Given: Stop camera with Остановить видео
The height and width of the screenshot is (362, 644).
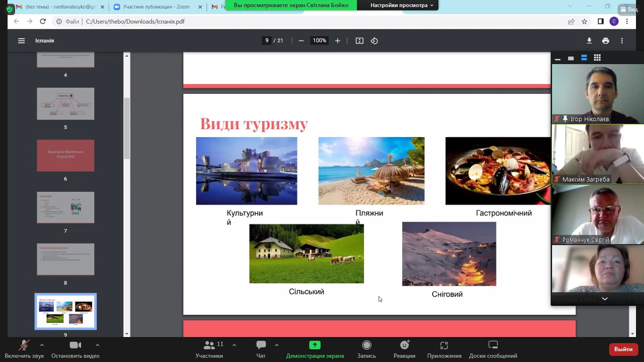Looking at the screenshot, I should point(75,349).
